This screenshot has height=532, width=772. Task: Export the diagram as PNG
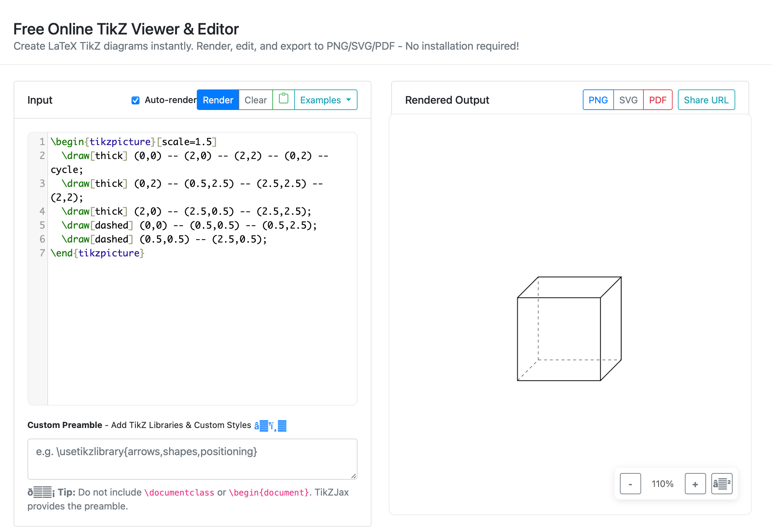(x=598, y=100)
